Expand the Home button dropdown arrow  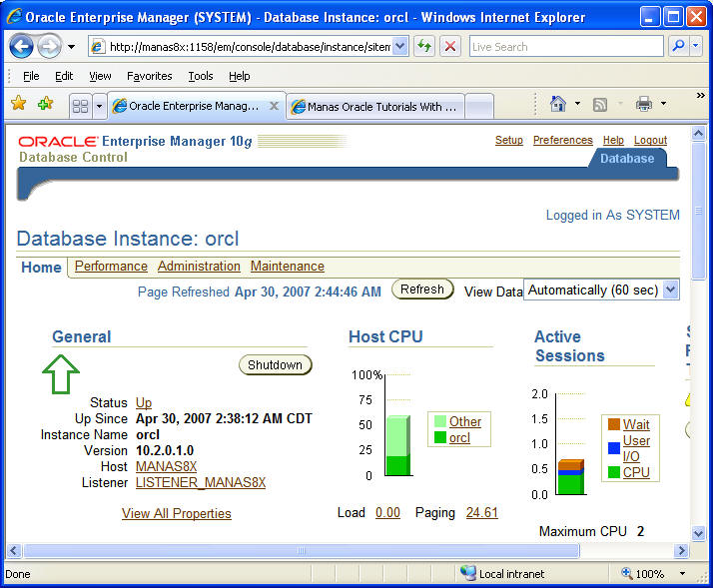click(x=577, y=104)
